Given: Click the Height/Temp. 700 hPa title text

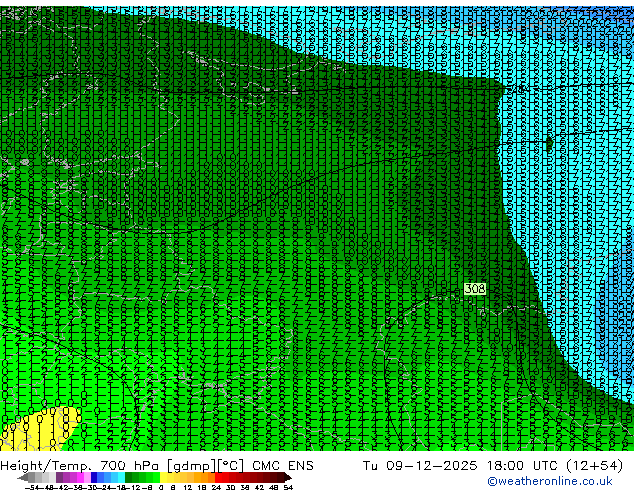Looking at the screenshot, I should [82, 466].
